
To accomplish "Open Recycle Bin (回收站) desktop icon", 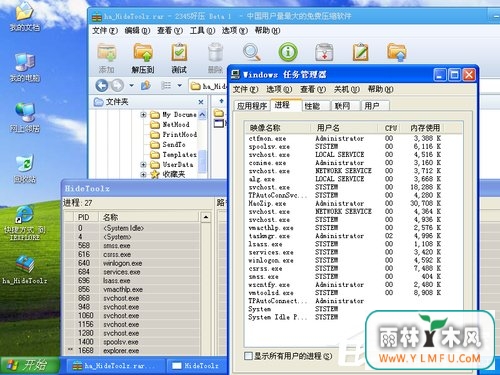I will pos(24,169).
